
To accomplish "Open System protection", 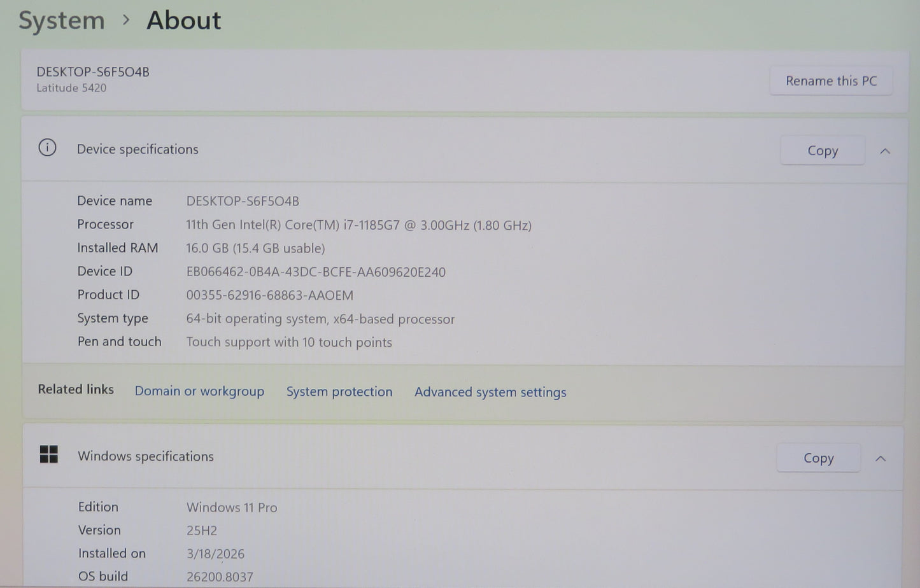I will point(339,391).
